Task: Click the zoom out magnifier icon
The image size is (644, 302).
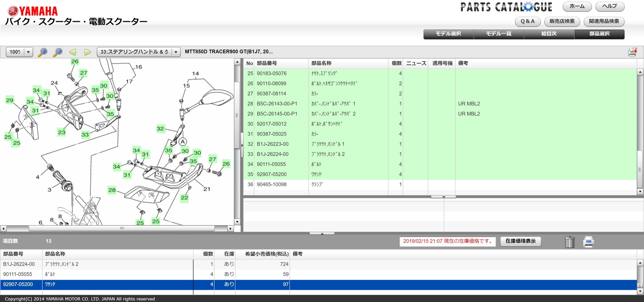Action: pos(58,52)
